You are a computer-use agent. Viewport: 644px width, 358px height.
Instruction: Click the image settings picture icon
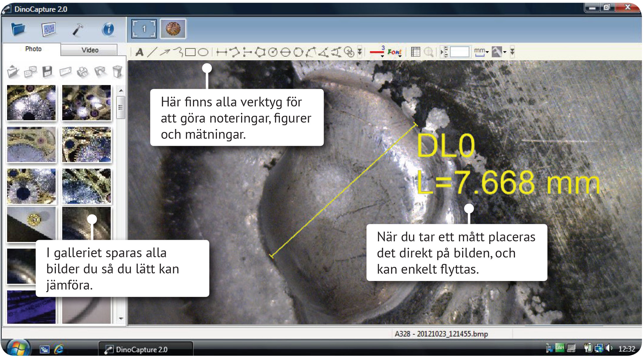(x=48, y=29)
